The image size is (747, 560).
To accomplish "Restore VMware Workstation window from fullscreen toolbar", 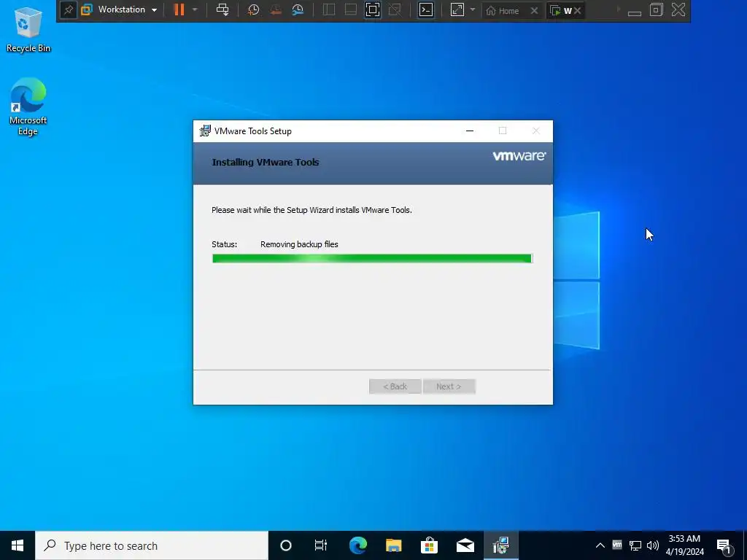I will [657, 9].
